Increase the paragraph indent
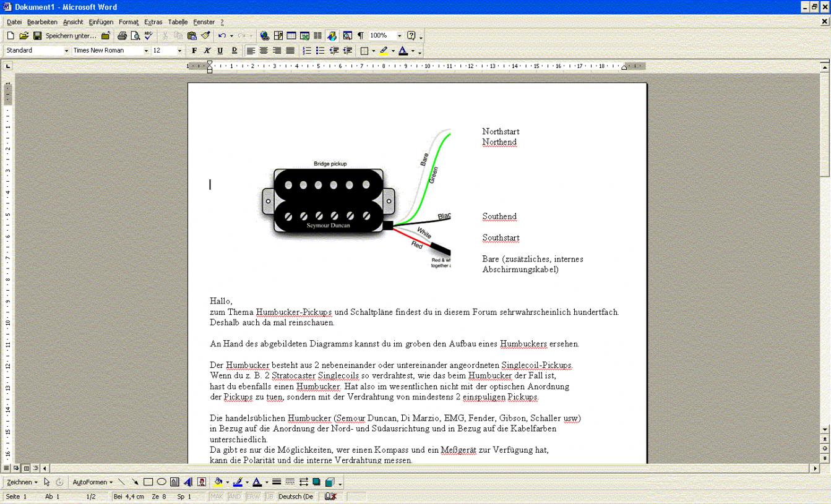The image size is (831, 504). pyautogui.click(x=348, y=51)
